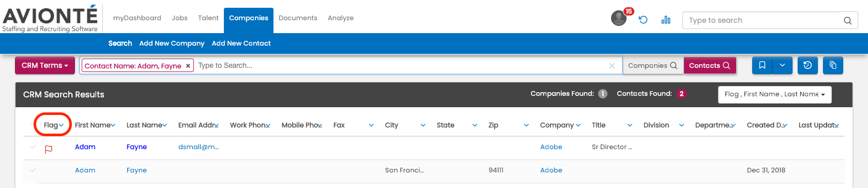Click the magnifier icon in global search
Screen dimensions: 868x188
[x=848, y=21]
